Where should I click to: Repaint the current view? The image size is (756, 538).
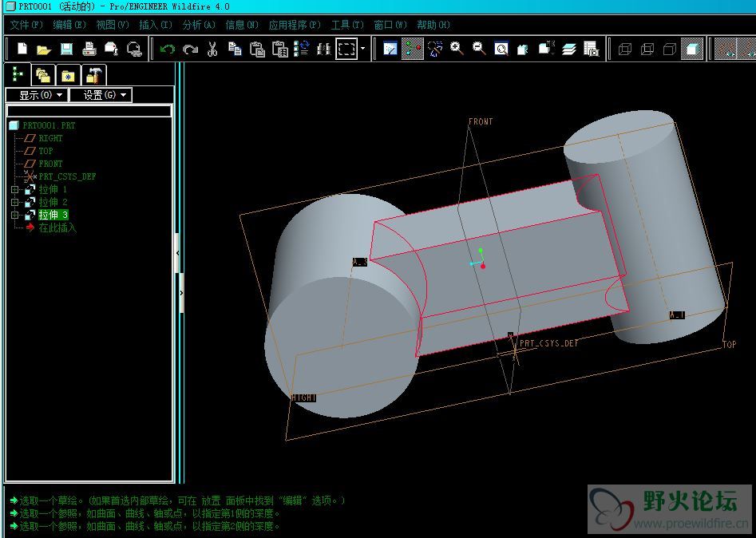390,49
